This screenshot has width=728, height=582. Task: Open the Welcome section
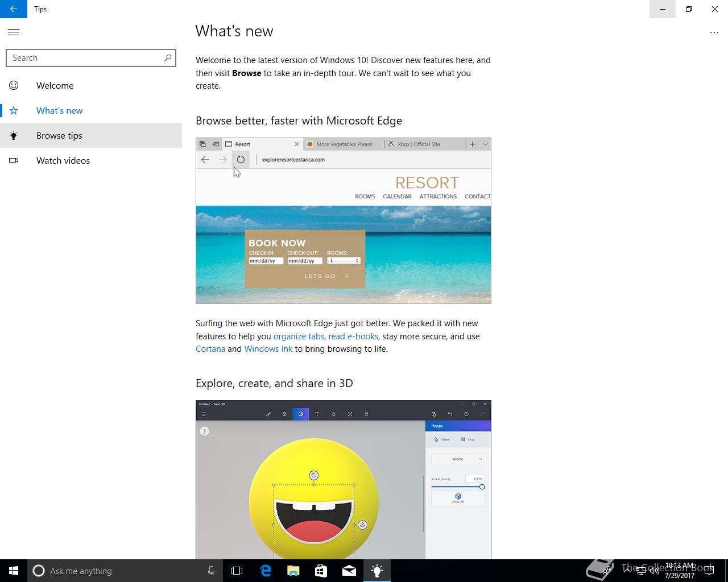click(x=91, y=85)
